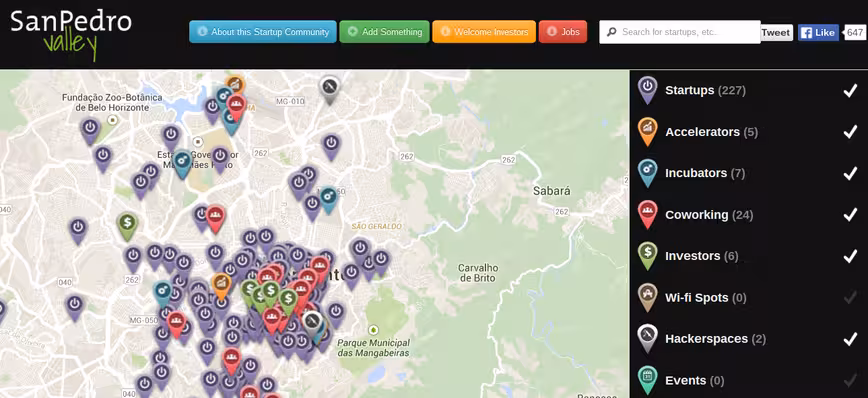Image resolution: width=868 pixels, height=398 pixels.
Task: Click the 647 likes counter
Action: (855, 33)
